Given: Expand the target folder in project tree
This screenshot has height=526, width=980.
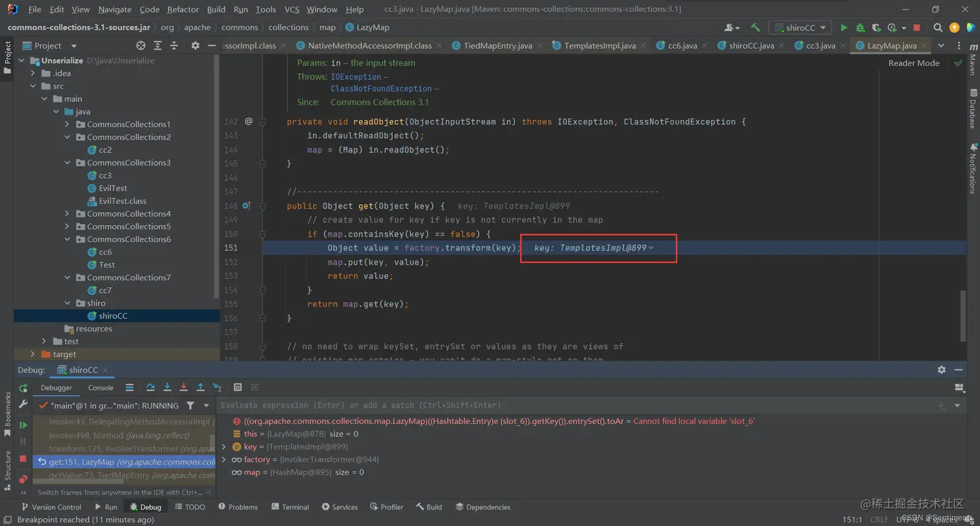Looking at the screenshot, I should (32, 354).
